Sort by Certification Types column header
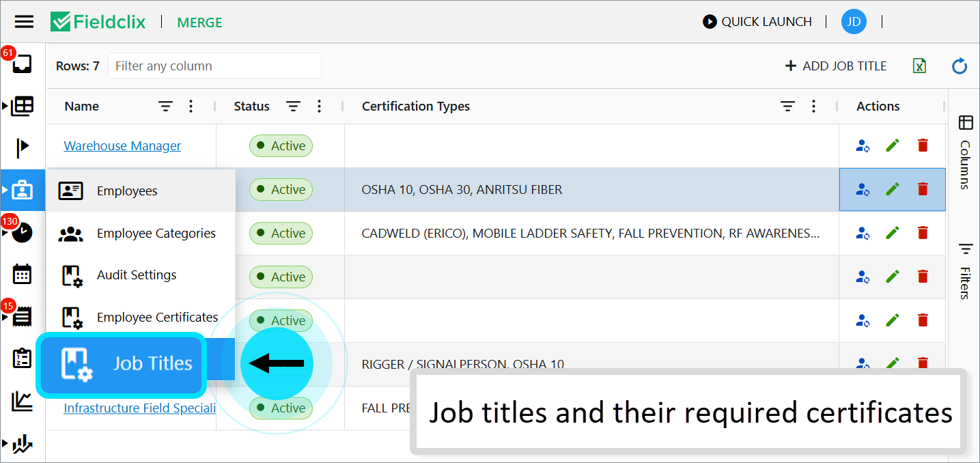The width and height of the screenshot is (980, 463). tap(416, 107)
